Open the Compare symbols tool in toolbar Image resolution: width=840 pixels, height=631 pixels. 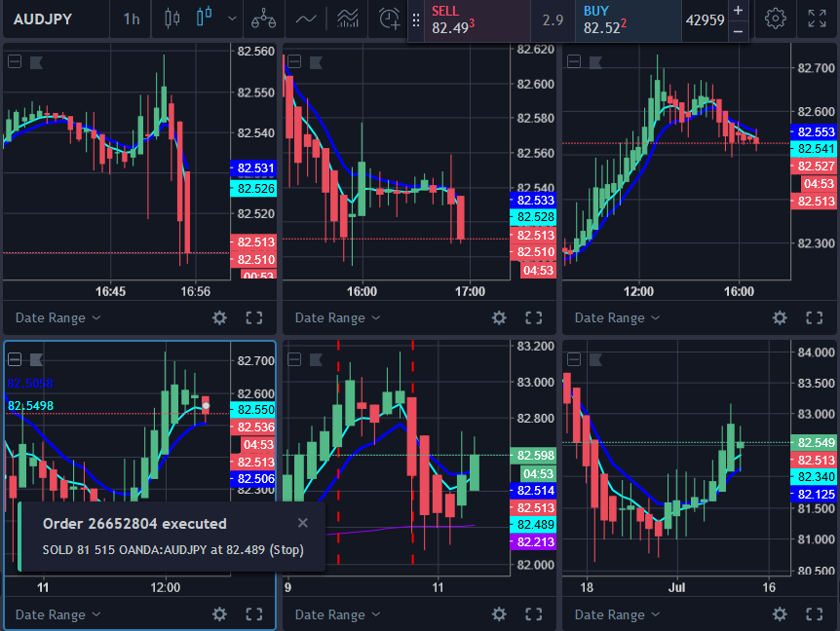(262, 19)
